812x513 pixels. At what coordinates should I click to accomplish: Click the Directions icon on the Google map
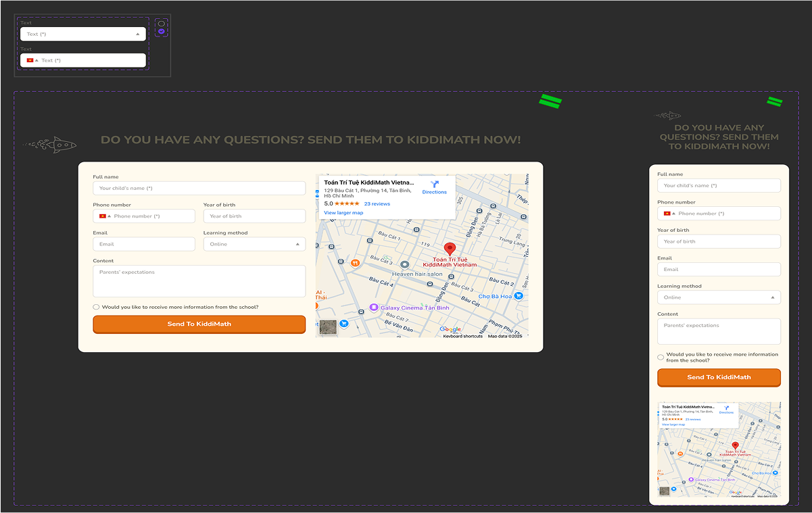[x=435, y=187]
